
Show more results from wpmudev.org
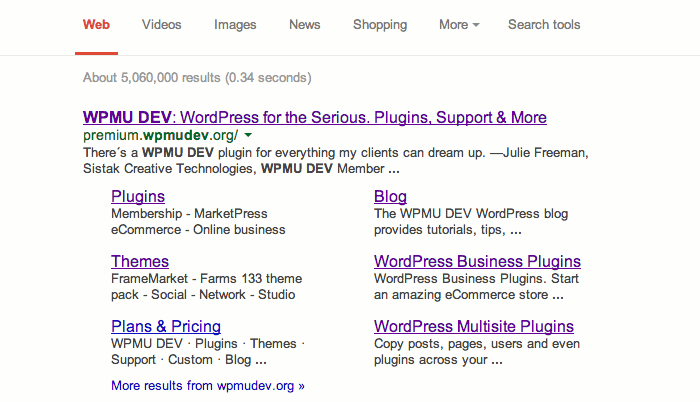pos(208,385)
